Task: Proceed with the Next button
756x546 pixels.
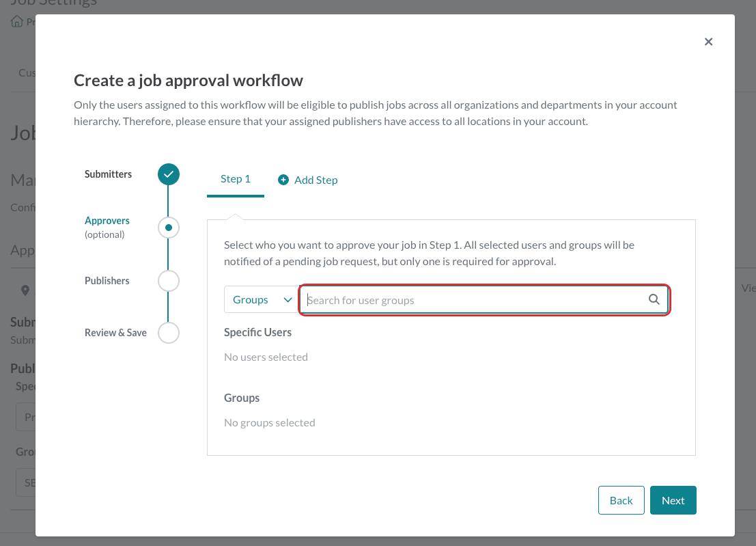Action: (x=673, y=500)
